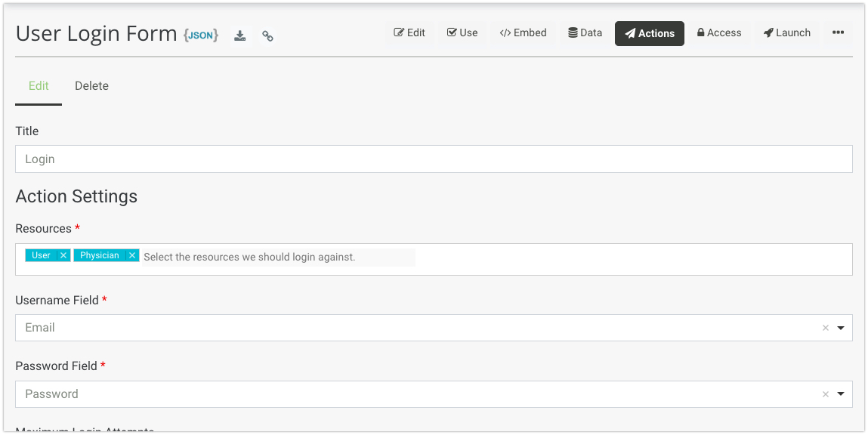Switch to the Delete tab

tap(91, 86)
